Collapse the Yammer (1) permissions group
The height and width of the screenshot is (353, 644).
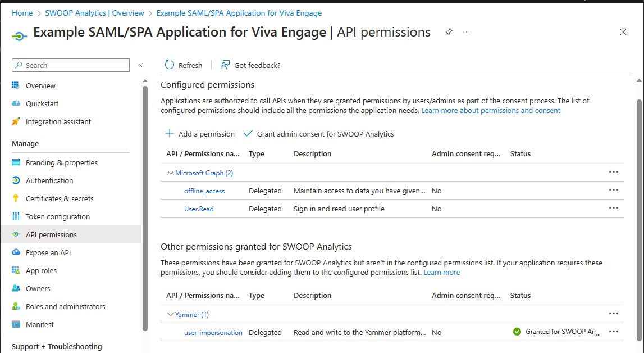pyautogui.click(x=170, y=315)
